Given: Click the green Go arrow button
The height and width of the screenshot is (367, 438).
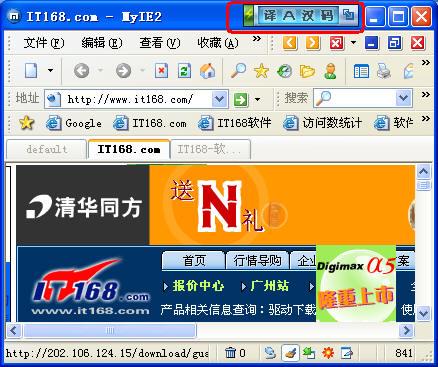Looking at the screenshot, I should pyautogui.click(x=241, y=99).
